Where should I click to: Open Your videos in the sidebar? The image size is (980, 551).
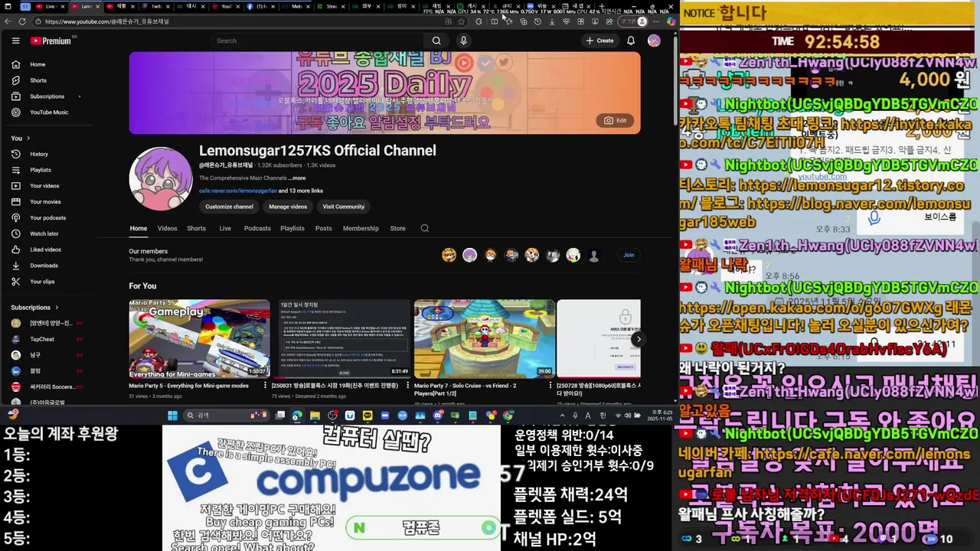(44, 186)
